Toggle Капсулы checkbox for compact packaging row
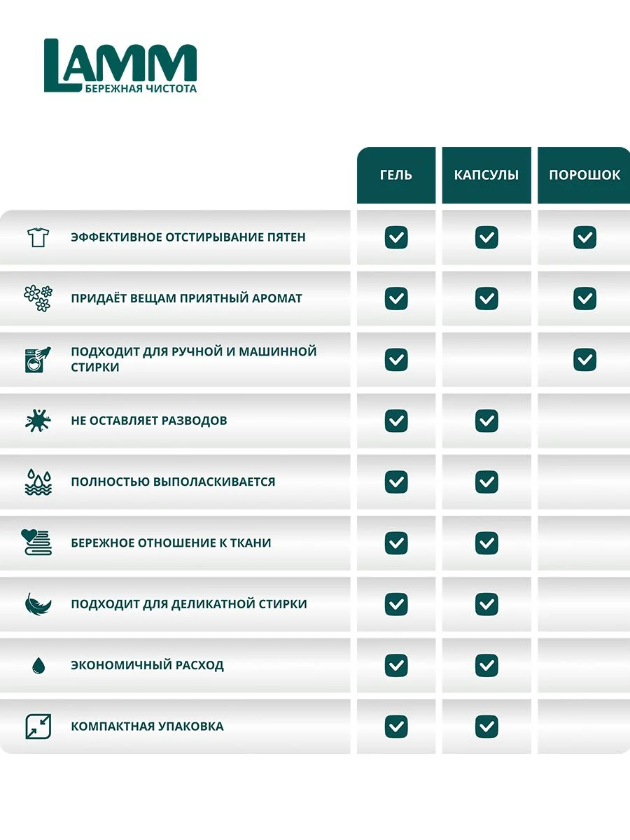630x840 pixels. 486,727
